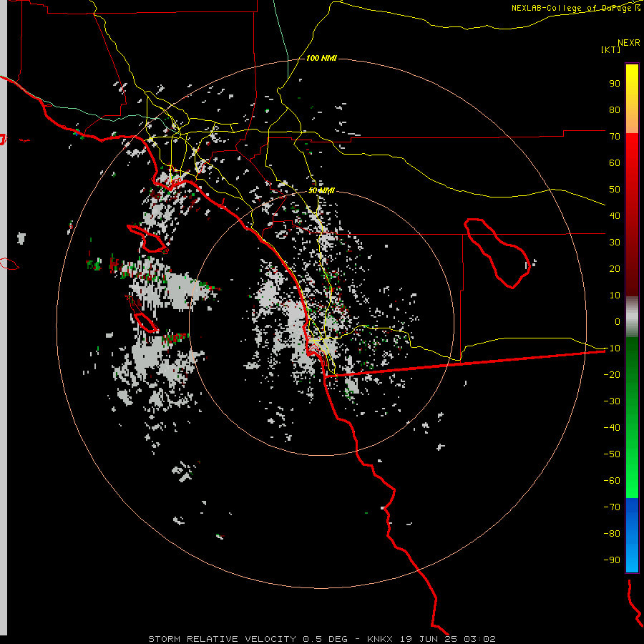Click the gray zero-velocity segment of color bar
Viewport: 644px width, 644px height.
click(632, 317)
